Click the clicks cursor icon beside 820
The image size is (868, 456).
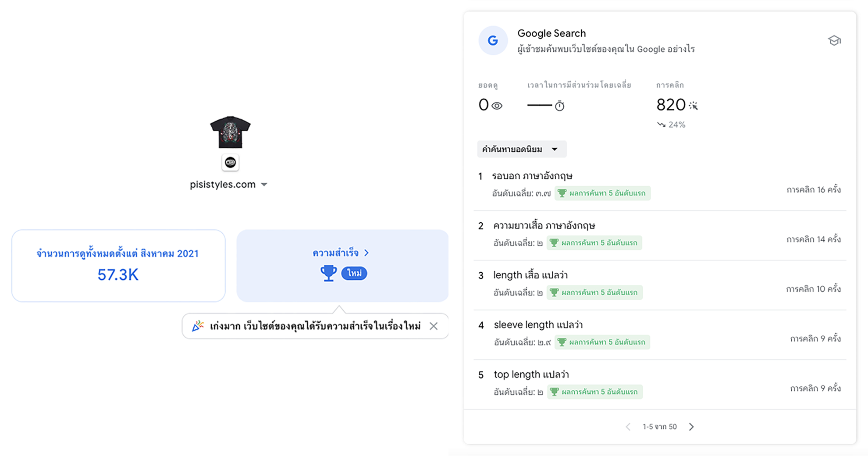pyautogui.click(x=693, y=106)
